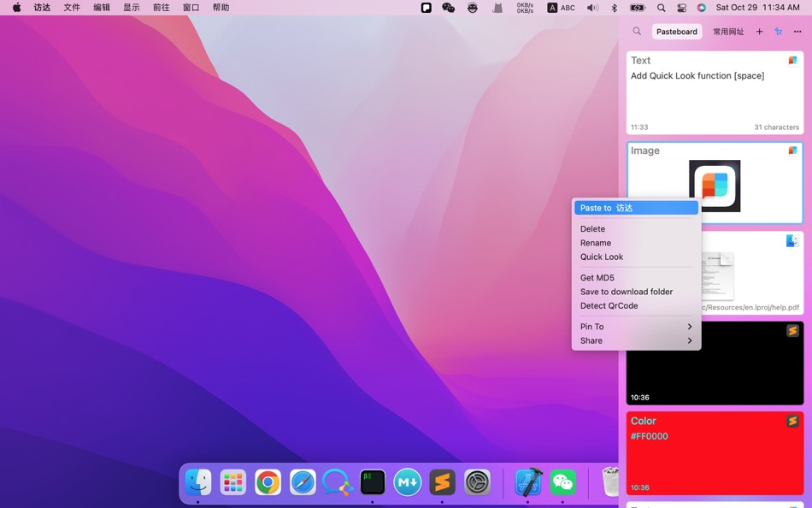Click the Pasteboard app menu bar icon
The width and height of the screenshot is (812, 508).
(427, 8)
